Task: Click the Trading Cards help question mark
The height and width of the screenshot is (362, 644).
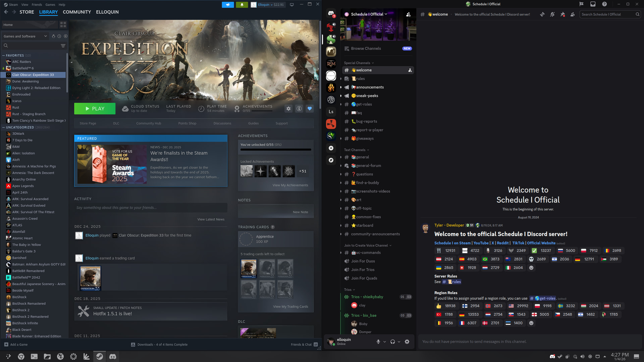Action: tap(273, 227)
